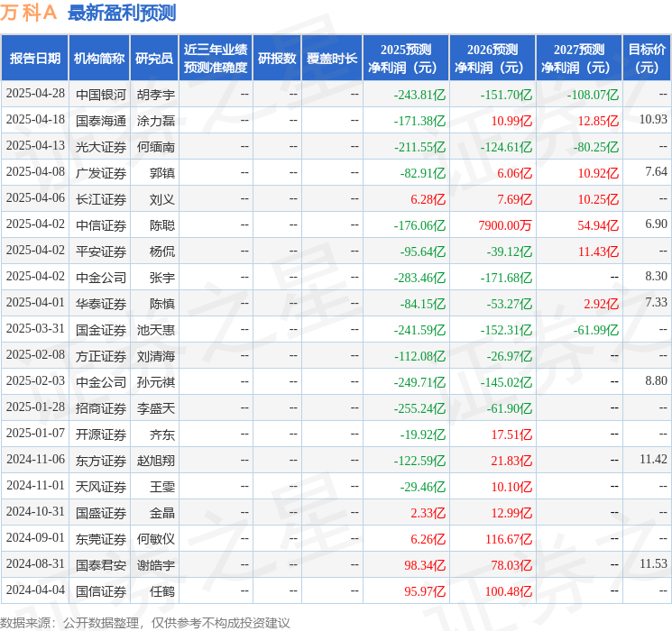Image resolution: width=672 pixels, height=631 pixels.
Task: Select the 国金证券 institution cell
Action: click(x=101, y=329)
